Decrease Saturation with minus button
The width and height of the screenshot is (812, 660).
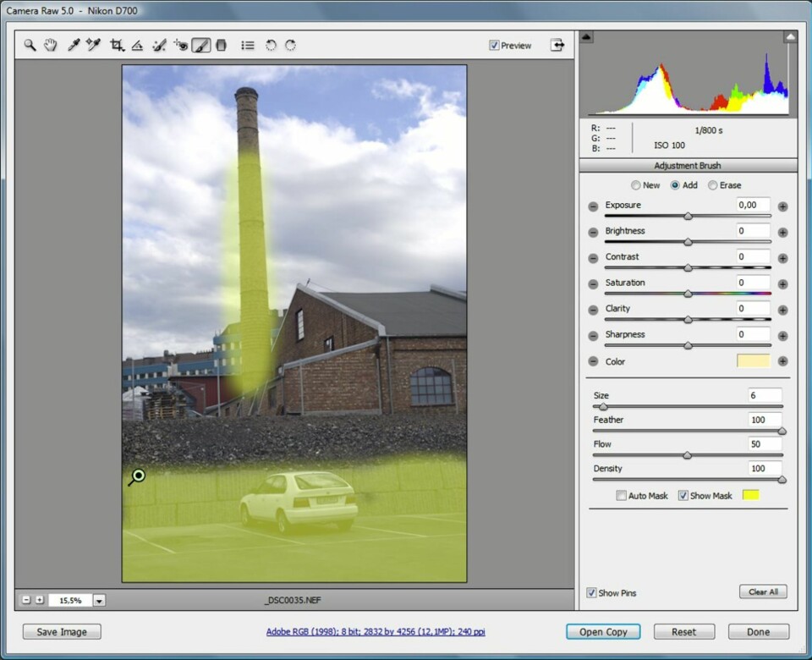coord(593,284)
